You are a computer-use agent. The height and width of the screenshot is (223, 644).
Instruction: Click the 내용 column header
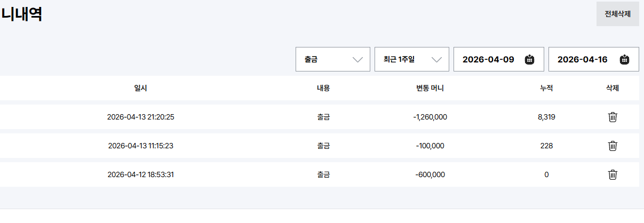point(323,88)
